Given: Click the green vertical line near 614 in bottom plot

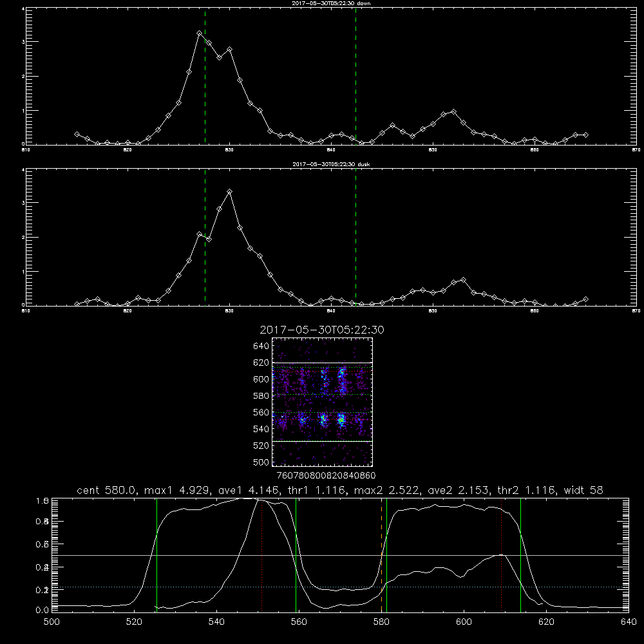Looking at the screenshot, I should [x=520, y=555].
